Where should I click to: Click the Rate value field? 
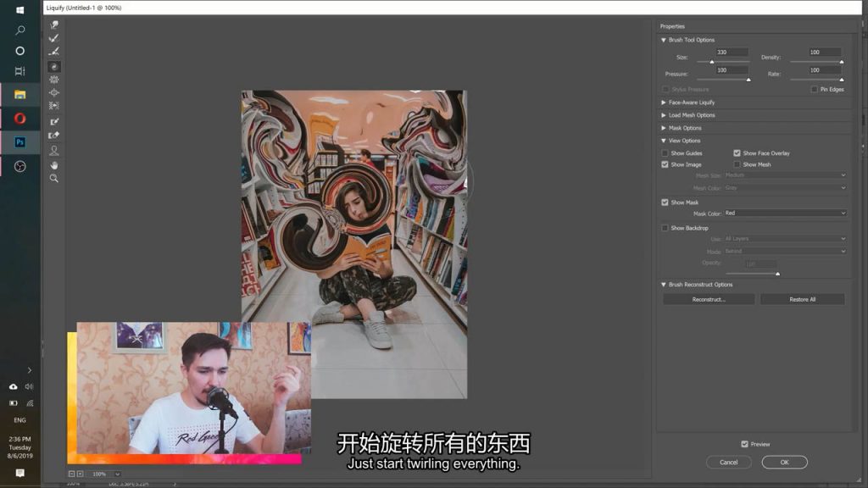[824, 70]
